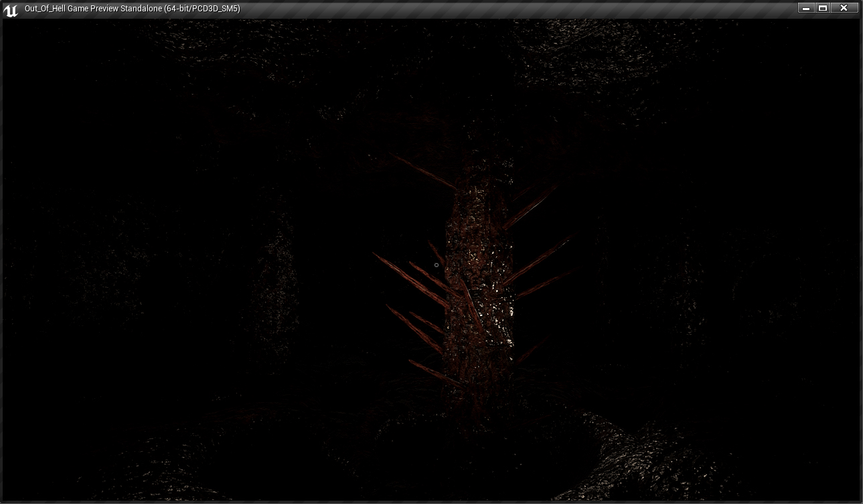Click the Out_Of_Hell Game Preview title text
This screenshot has height=504, width=863.
[x=132, y=9]
